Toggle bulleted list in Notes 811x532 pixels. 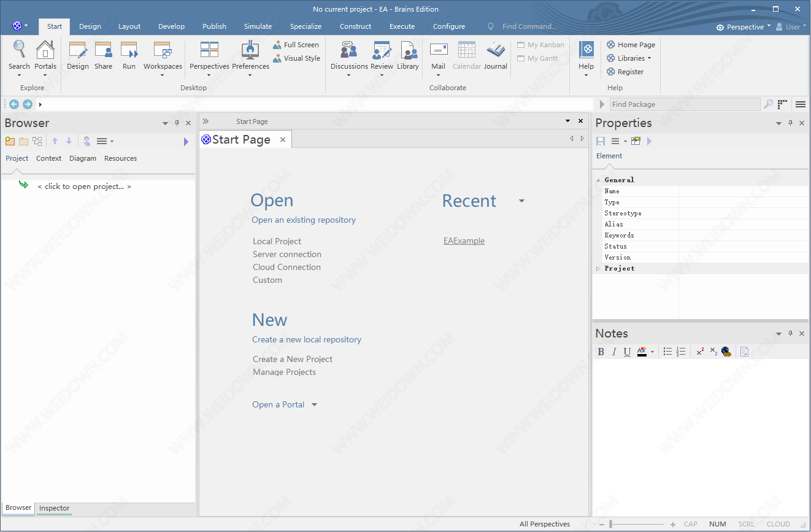[667, 352]
